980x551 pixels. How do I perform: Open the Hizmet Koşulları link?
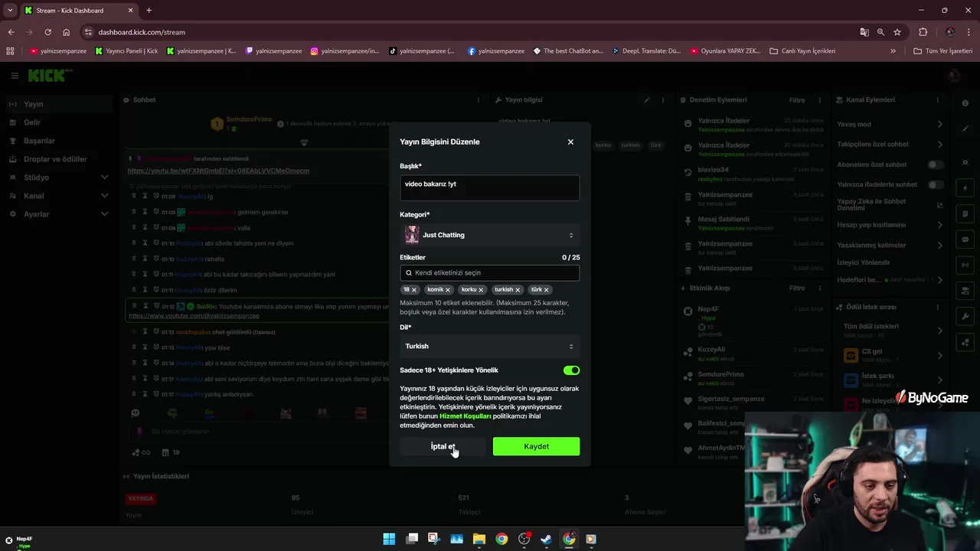pos(465,416)
